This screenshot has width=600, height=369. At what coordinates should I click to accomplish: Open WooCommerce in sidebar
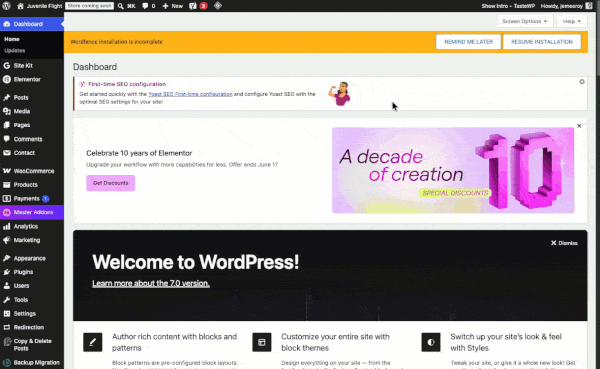coord(32,171)
